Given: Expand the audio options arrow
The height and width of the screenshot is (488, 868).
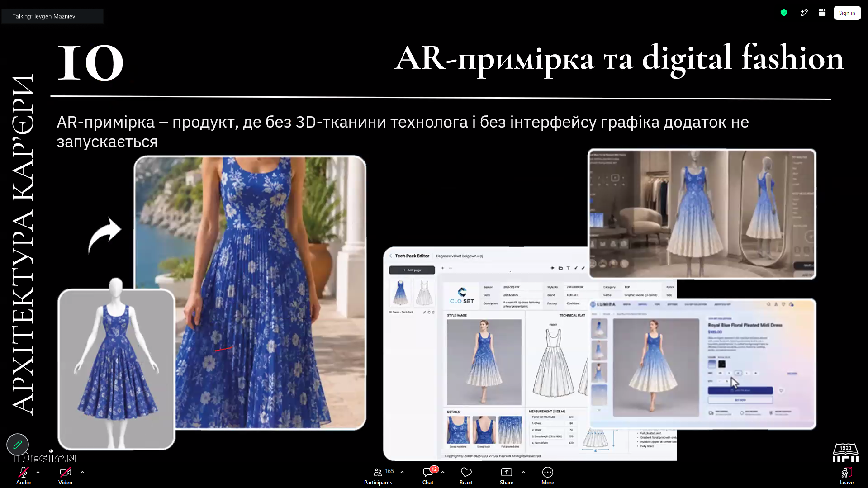Looking at the screenshot, I should point(38,472).
